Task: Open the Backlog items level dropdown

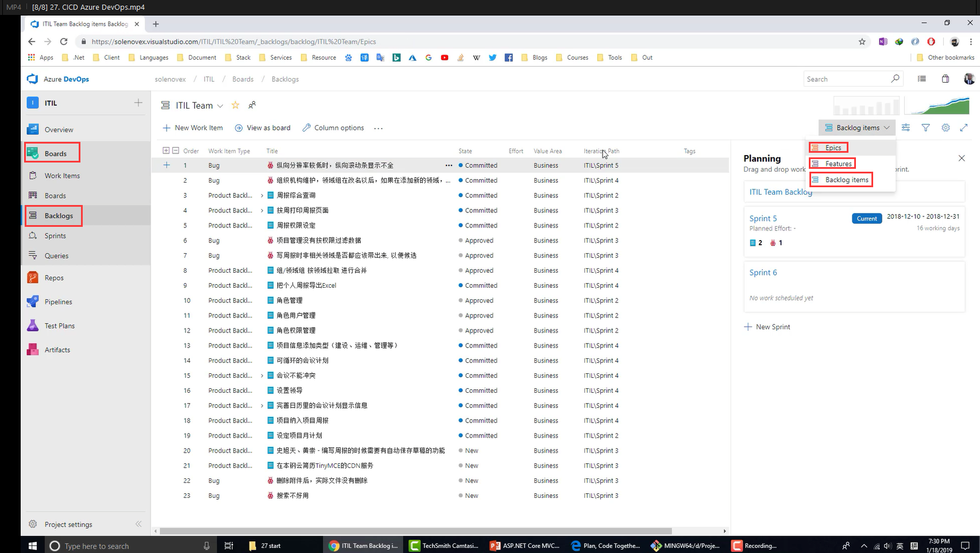Action: (x=856, y=127)
